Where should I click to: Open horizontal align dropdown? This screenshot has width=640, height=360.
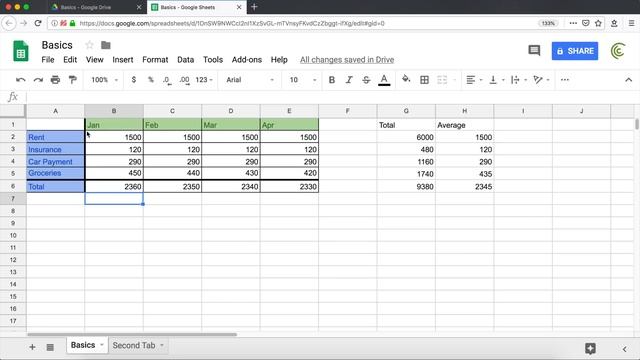[x=474, y=80]
